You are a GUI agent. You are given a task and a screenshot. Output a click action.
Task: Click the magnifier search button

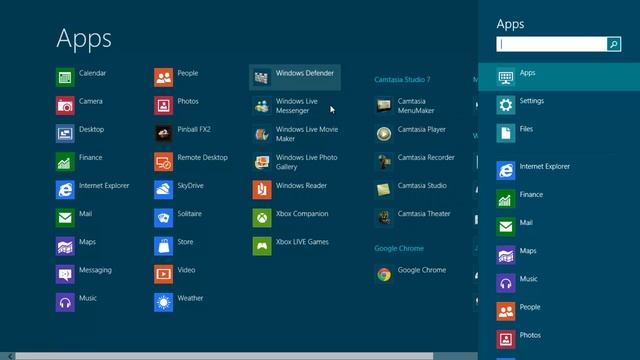(x=614, y=44)
